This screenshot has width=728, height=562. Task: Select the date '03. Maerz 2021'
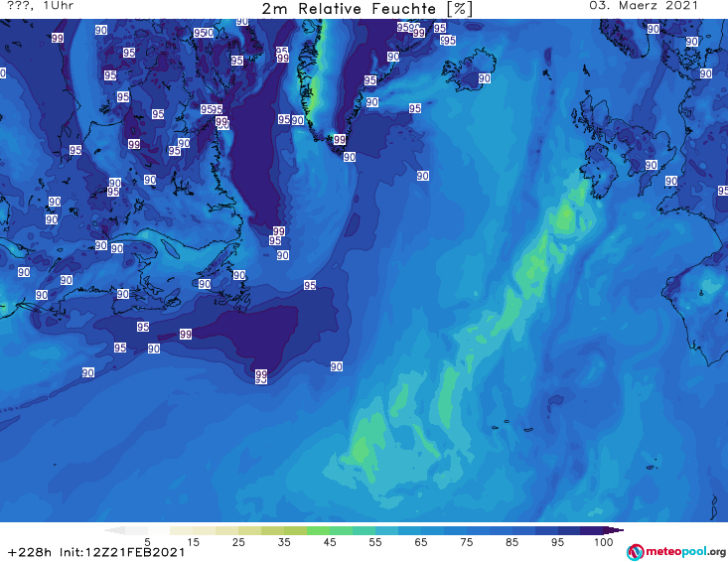[x=644, y=6]
